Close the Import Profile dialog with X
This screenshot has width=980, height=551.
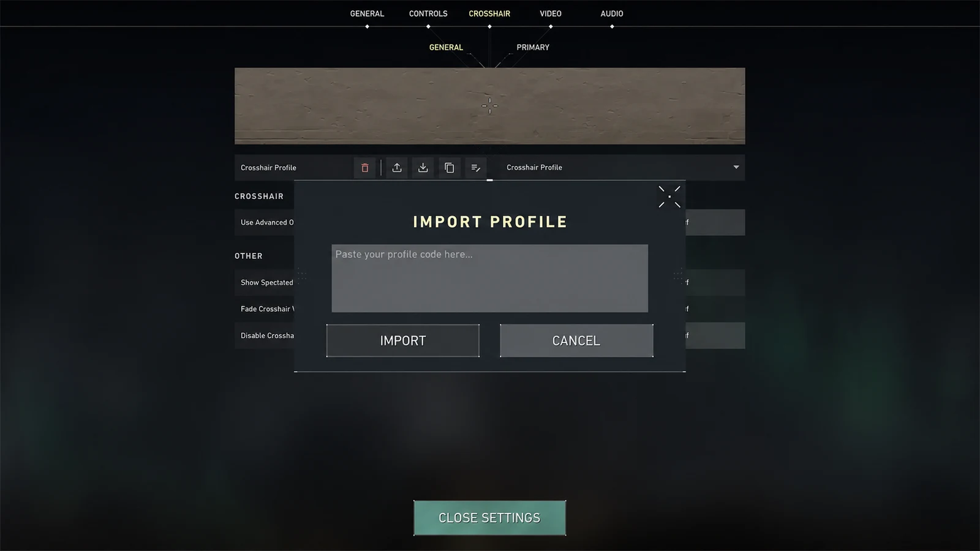tap(669, 197)
